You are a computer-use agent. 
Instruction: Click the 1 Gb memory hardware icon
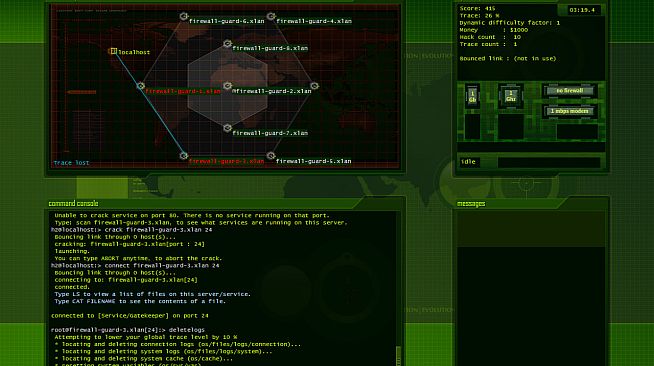coord(472,96)
